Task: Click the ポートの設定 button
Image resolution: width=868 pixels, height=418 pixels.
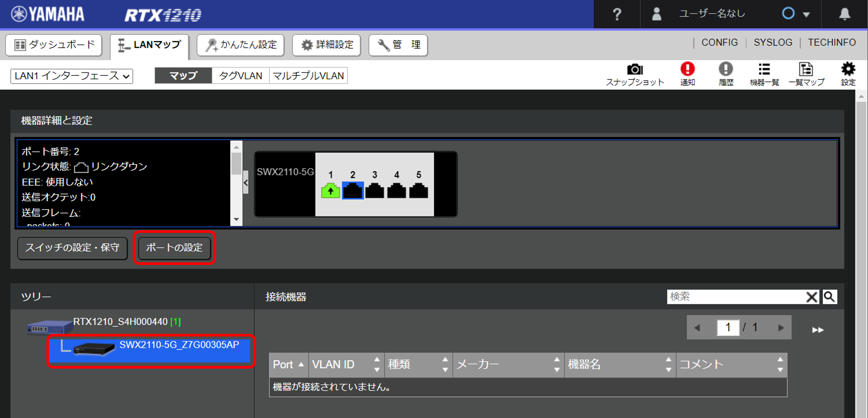Action: (x=174, y=248)
